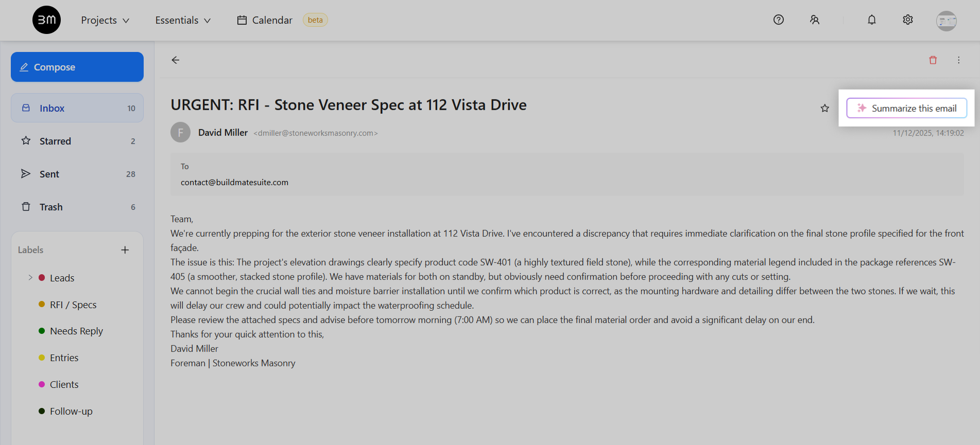The width and height of the screenshot is (980, 445).
Task: Open the three-dot more options menu
Action: [x=958, y=60]
